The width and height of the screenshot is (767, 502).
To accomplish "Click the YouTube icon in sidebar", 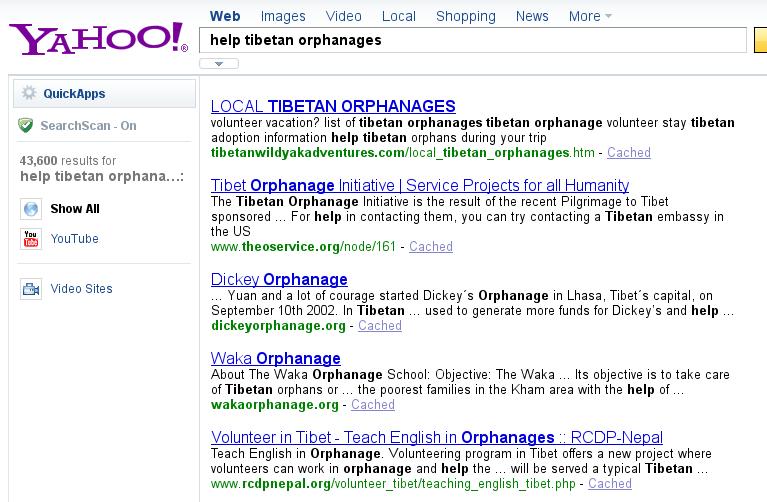I will tap(31, 239).
